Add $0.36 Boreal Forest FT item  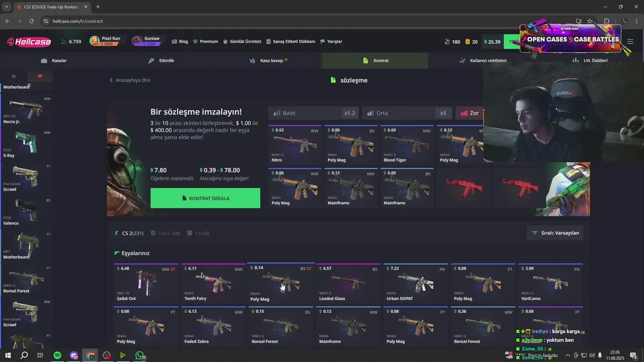pos(483,327)
